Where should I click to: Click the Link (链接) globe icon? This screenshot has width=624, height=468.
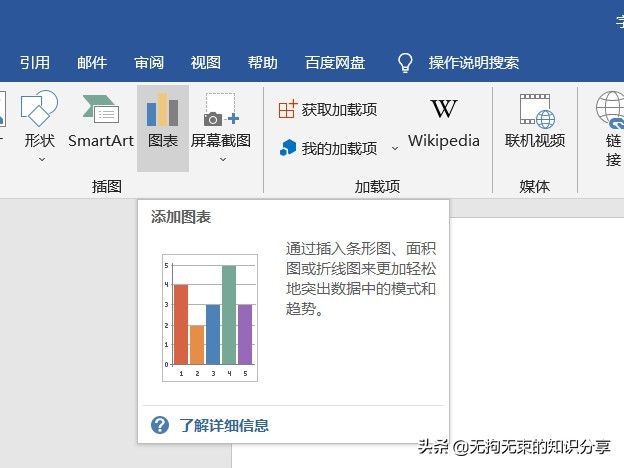pyautogui.click(x=610, y=109)
